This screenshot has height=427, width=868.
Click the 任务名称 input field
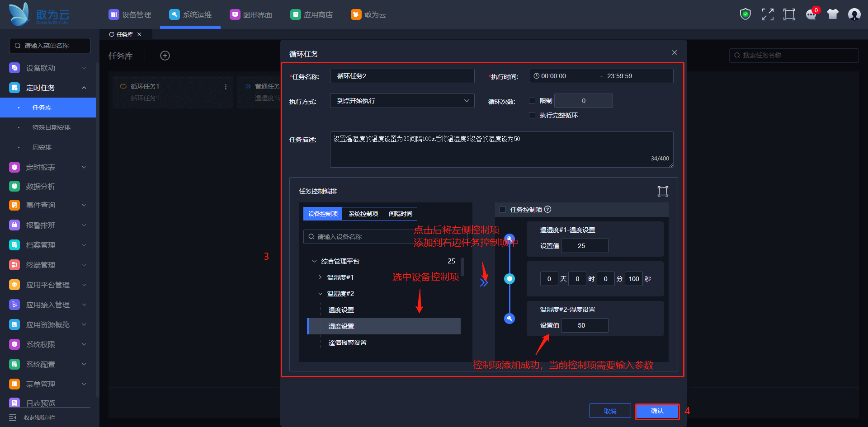click(402, 76)
